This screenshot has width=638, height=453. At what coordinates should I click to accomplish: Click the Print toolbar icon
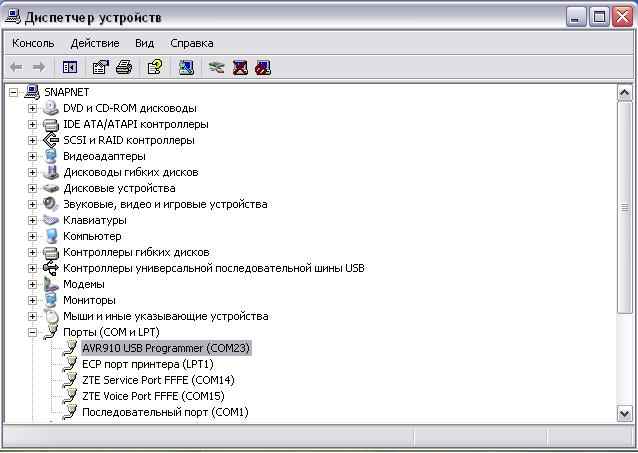pos(124,67)
